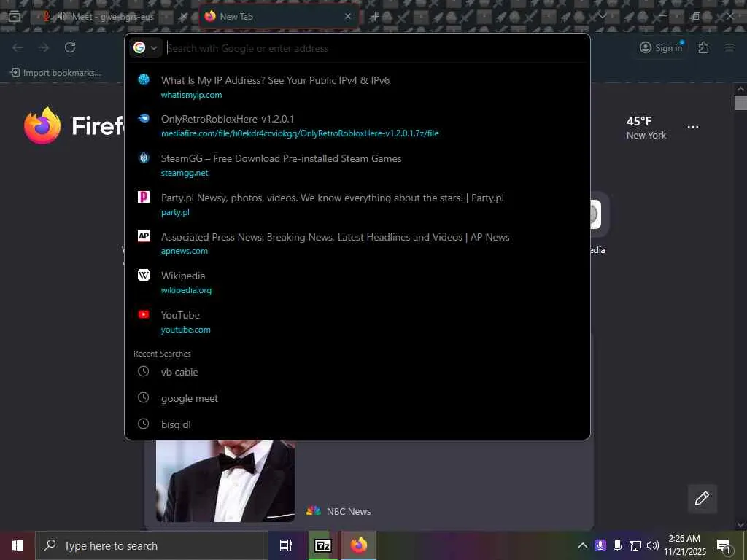Open a new tab with plus button
Screen dimensions: 747x560
[374, 17]
